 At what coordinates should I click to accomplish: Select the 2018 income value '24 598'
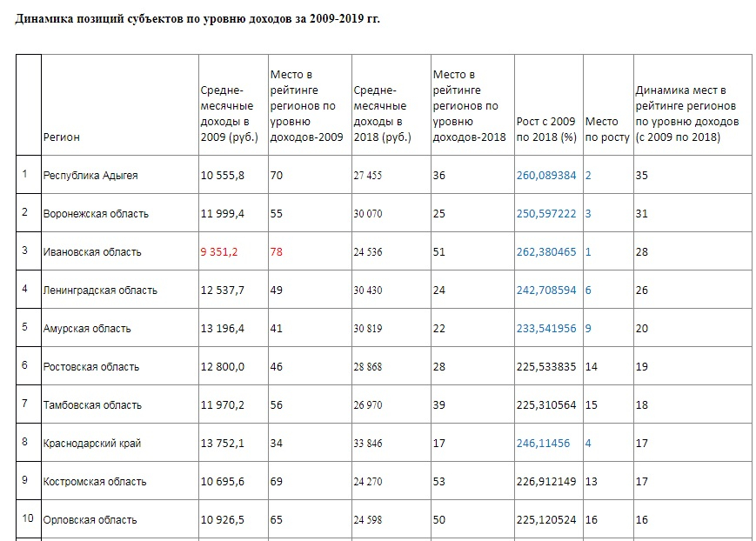(367, 520)
